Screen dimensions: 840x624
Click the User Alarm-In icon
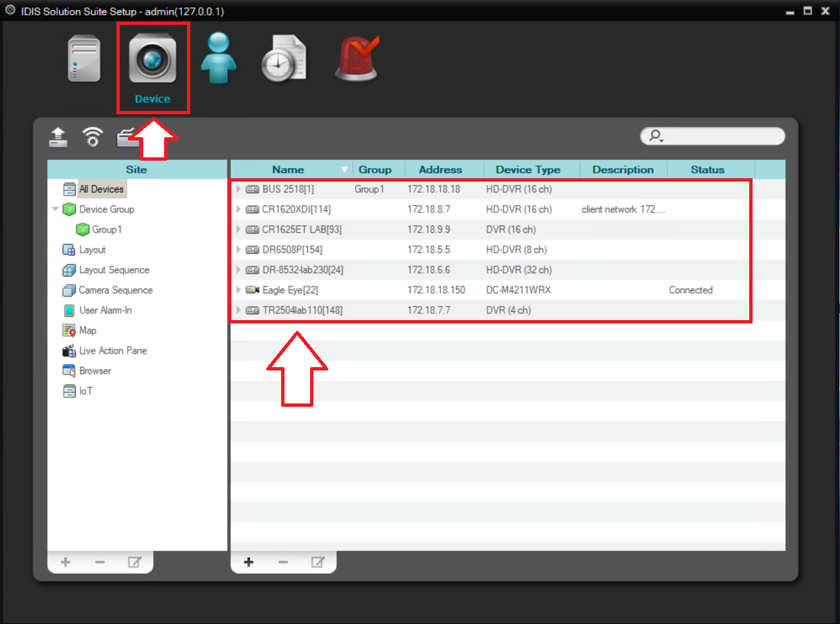[69, 310]
